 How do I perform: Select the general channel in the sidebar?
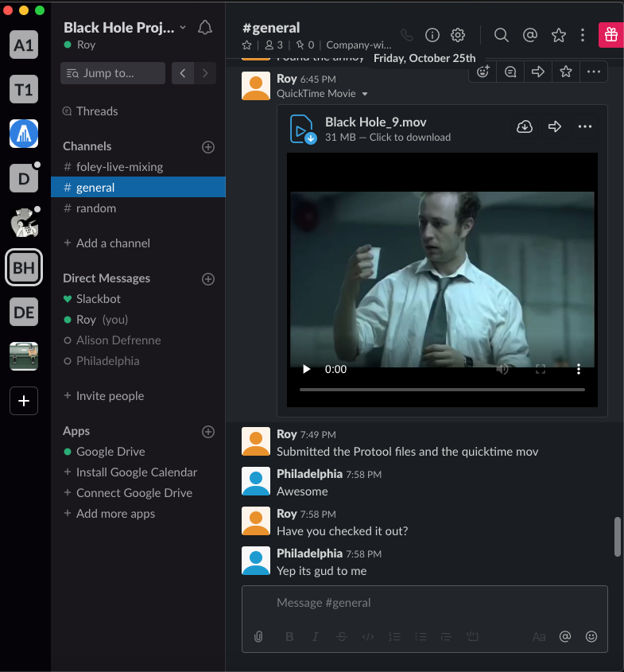[138, 188]
